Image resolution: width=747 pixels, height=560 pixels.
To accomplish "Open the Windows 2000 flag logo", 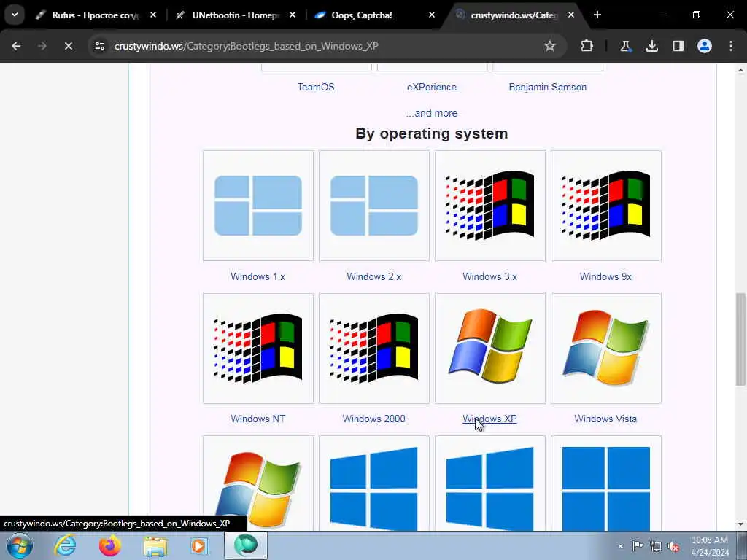I will pos(374,348).
